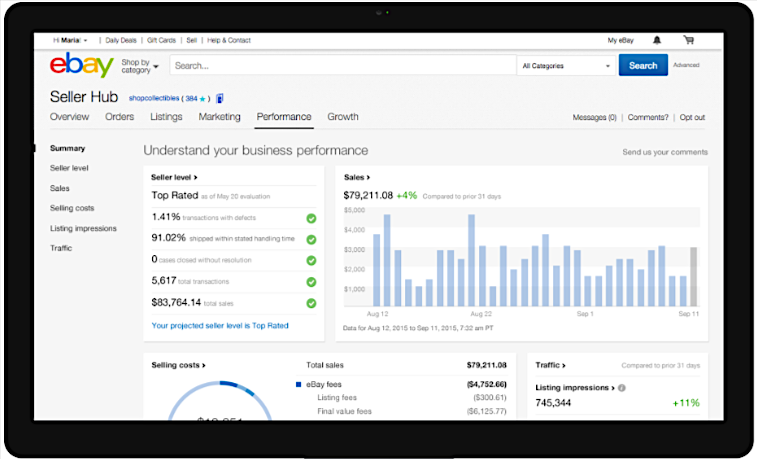Select Seller level in left sidebar

69,168
